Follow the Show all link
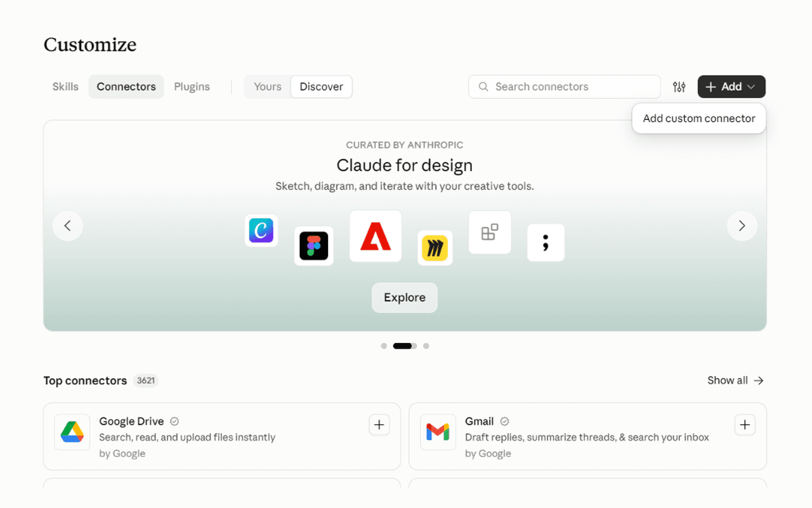Screen dimensions: 812x508 click(736, 380)
